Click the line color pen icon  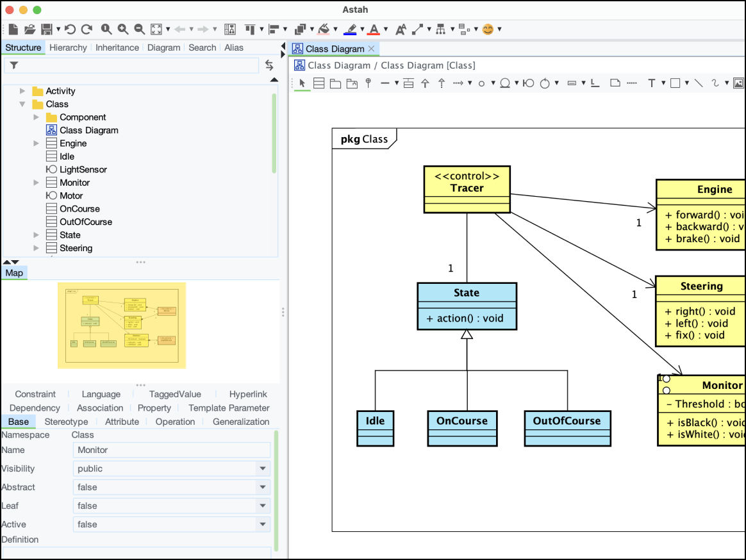[350, 29]
